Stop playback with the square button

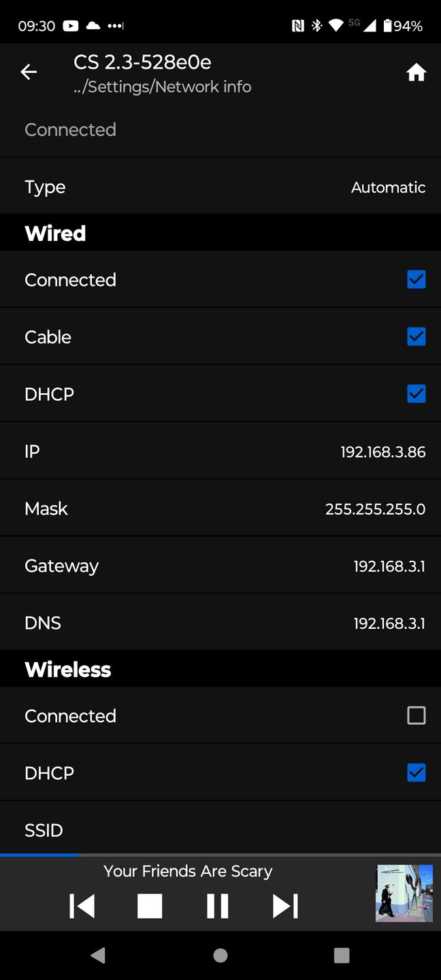150,906
